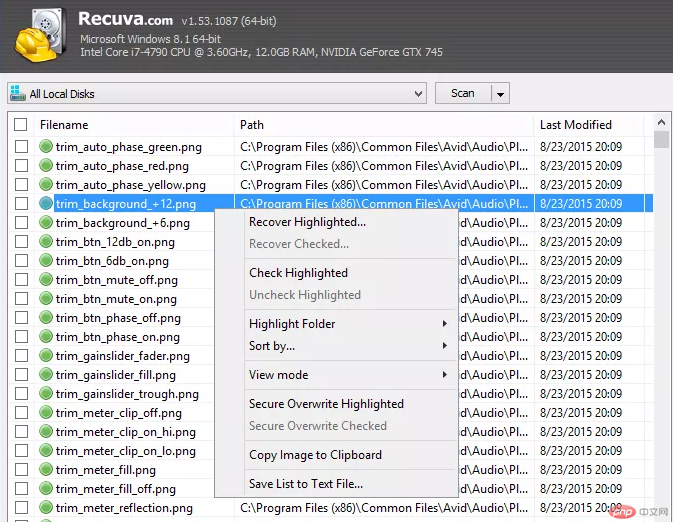Click green status circle for trim_meter_clip_off.png

click(x=46, y=413)
